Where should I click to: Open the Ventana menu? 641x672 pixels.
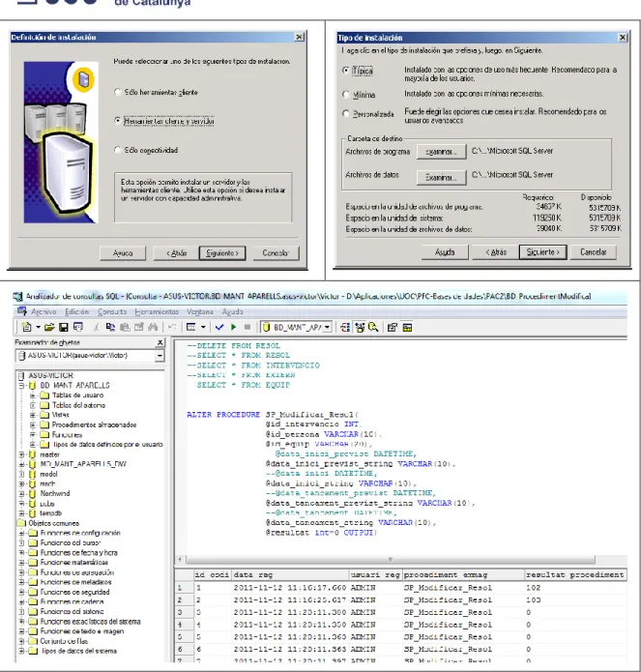coord(200,311)
